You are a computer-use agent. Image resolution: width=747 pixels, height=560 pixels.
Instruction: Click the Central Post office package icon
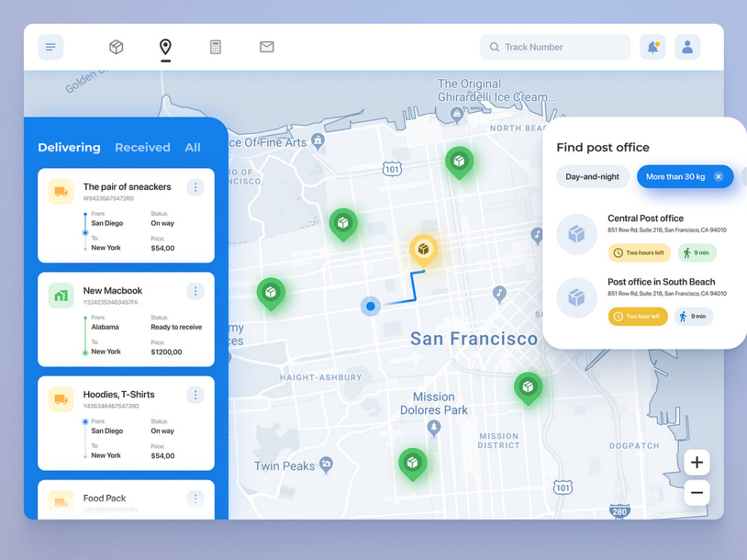click(577, 234)
